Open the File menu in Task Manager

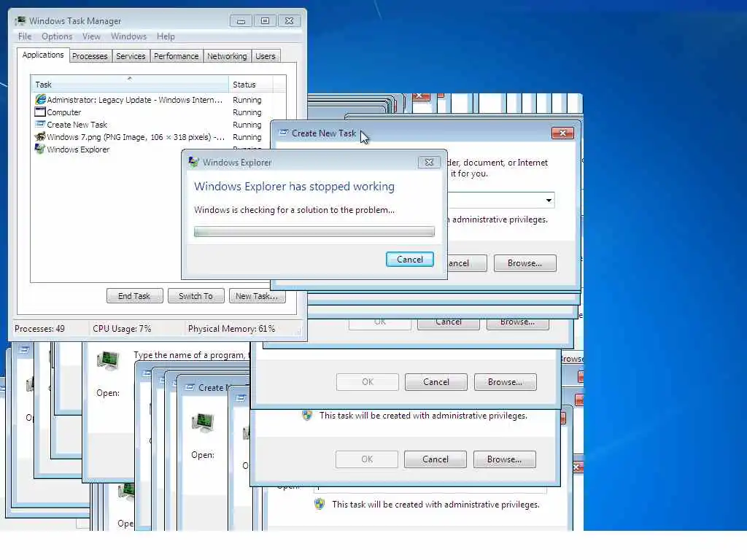[x=25, y=36]
